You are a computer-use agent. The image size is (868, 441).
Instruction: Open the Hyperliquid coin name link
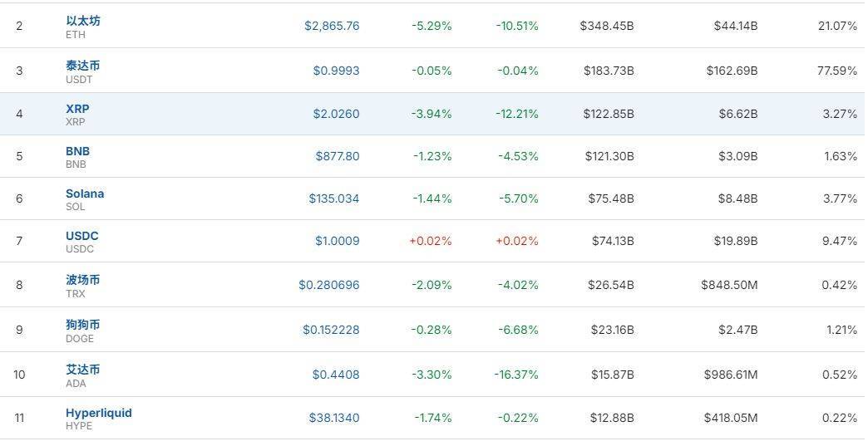pyautogui.click(x=98, y=413)
